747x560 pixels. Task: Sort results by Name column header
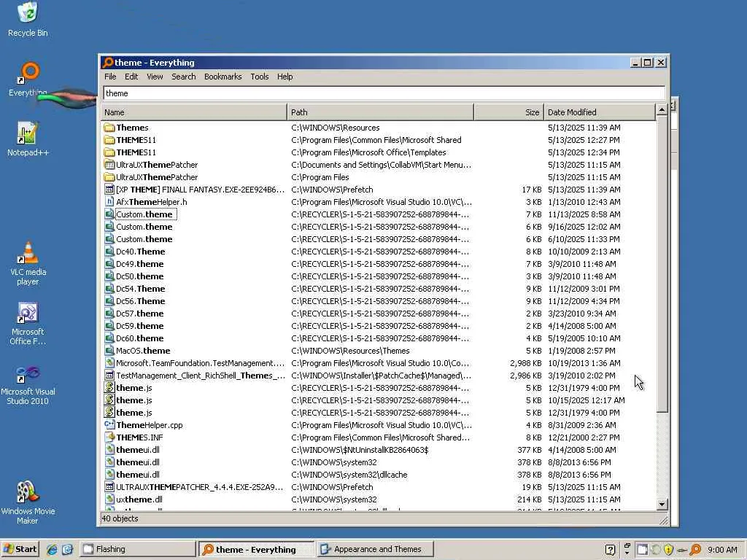(x=194, y=112)
